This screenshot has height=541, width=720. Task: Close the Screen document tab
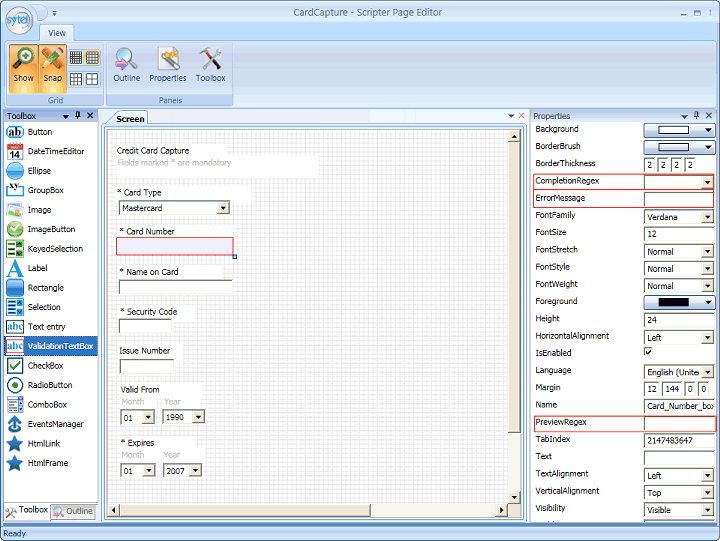tap(521, 116)
